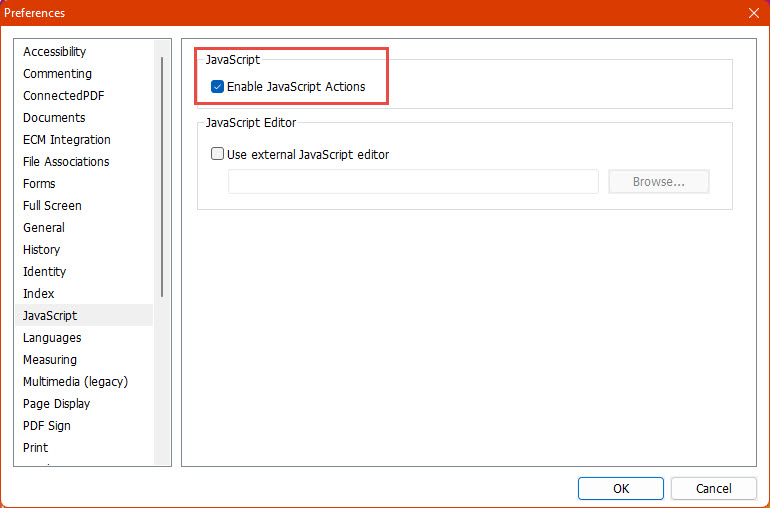The height and width of the screenshot is (508, 770).
Task: Select Multimedia (legacy) category
Action: [75, 382]
